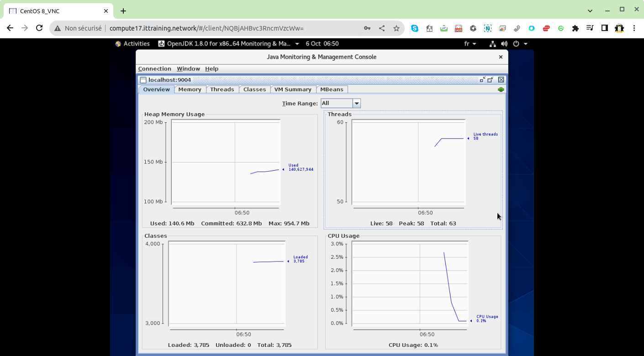Share this page via the share icon
Viewport: 644px width, 356px height.
coord(382,28)
